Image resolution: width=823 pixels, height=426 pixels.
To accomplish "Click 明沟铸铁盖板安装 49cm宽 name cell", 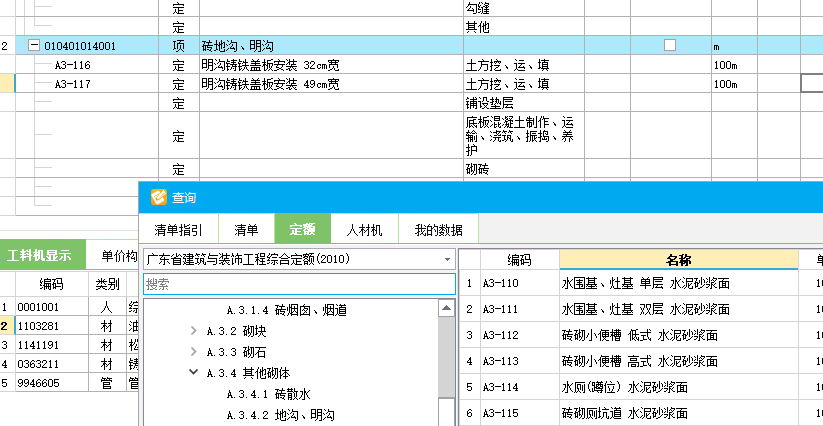I will [331, 84].
